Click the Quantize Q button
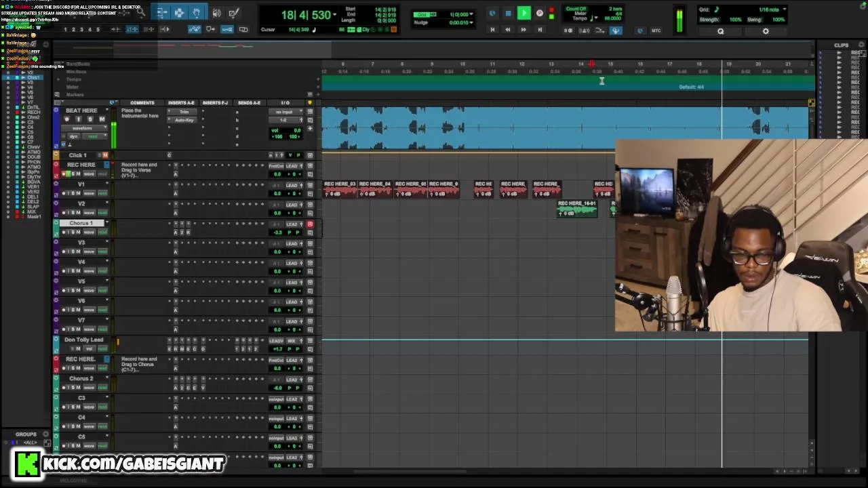The image size is (868, 488). tap(721, 31)
